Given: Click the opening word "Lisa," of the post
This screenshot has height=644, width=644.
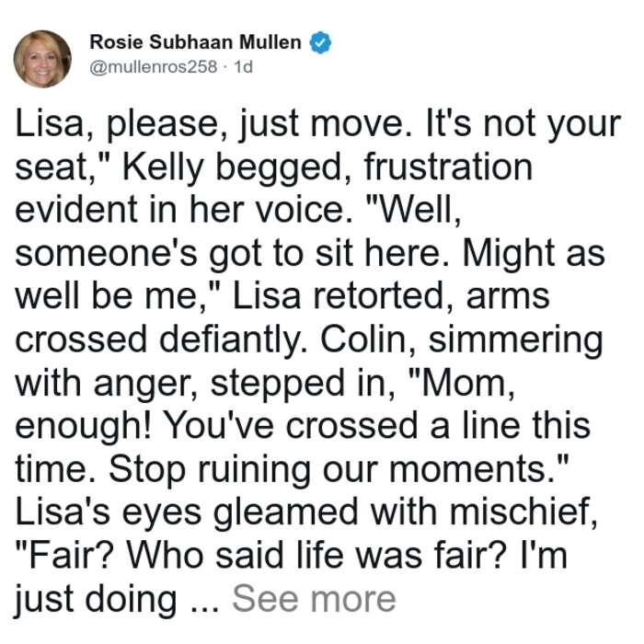Looking at the screenshot, I should pos(54,124).
